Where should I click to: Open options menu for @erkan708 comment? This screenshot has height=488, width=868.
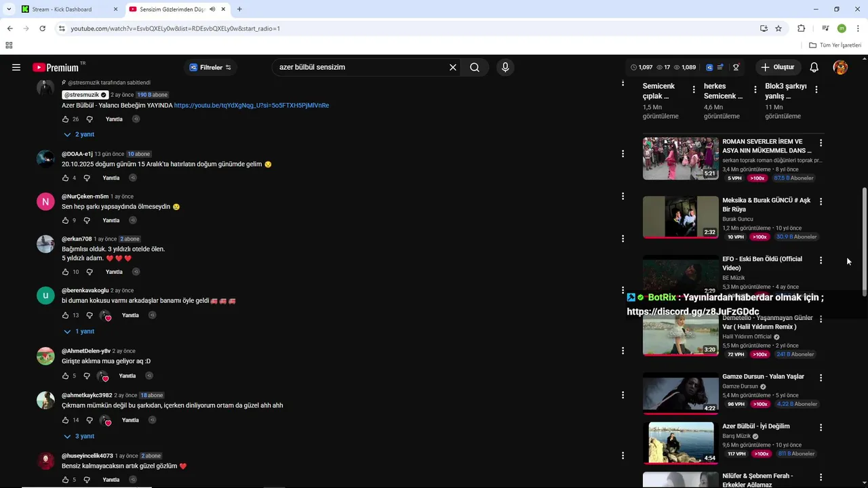[623, 239]
